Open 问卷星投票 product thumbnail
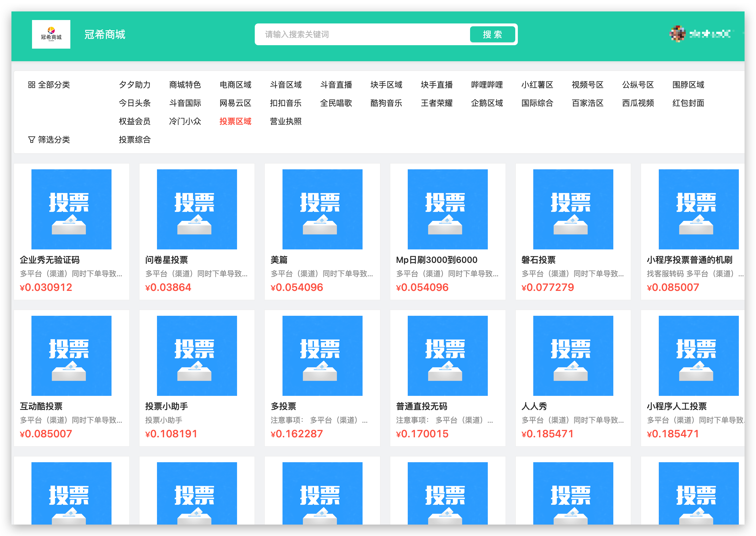Image resolution: width=756 pixels, height=536 pixels. pyautogui.click(x=197, y=209)
